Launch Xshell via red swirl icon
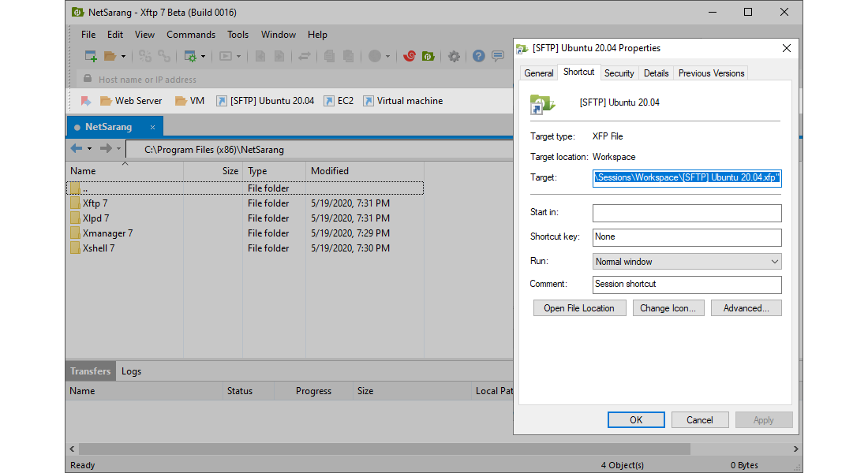868x473 pixels. tap(409, 56)
